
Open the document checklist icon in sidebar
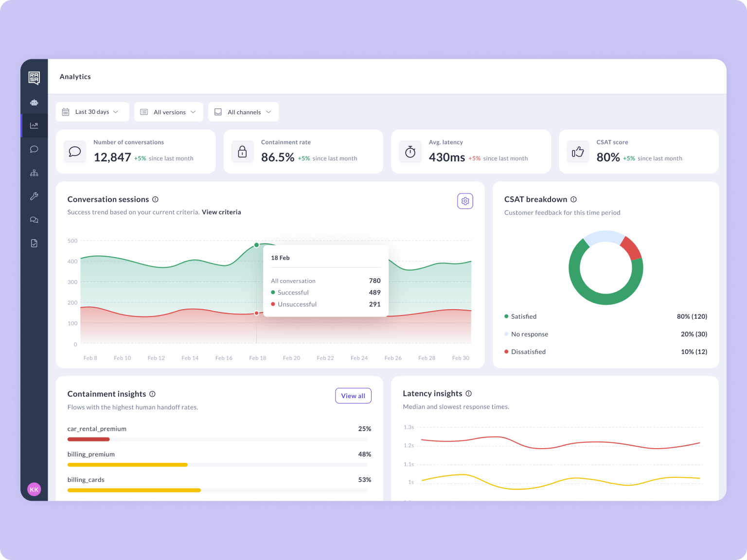pos(34,243)
